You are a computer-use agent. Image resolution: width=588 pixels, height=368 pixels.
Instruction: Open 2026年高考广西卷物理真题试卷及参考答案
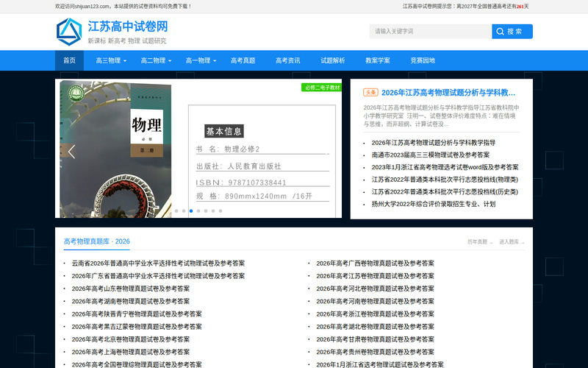point(375,263)
